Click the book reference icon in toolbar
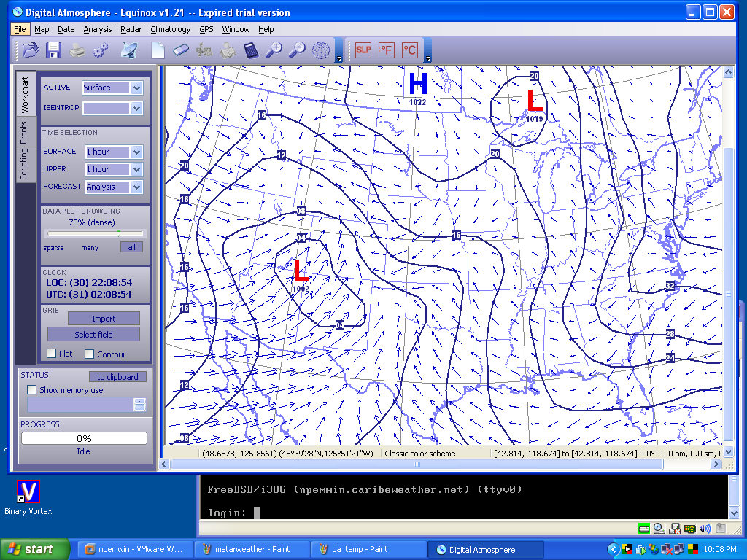 tap(228, 50)
